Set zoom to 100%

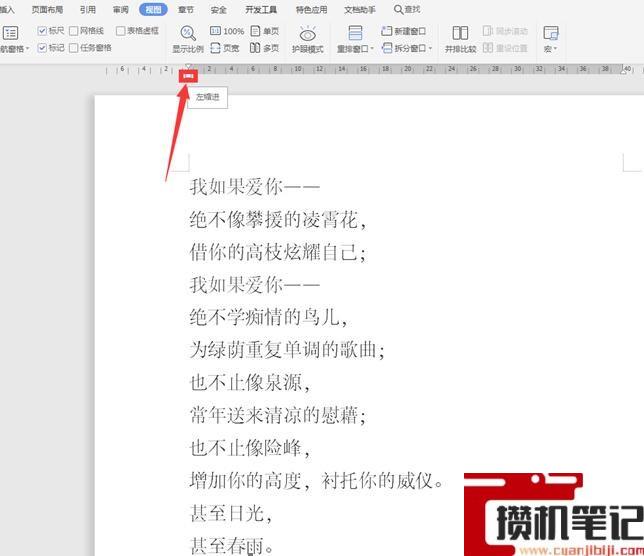[x=227, y=31]
